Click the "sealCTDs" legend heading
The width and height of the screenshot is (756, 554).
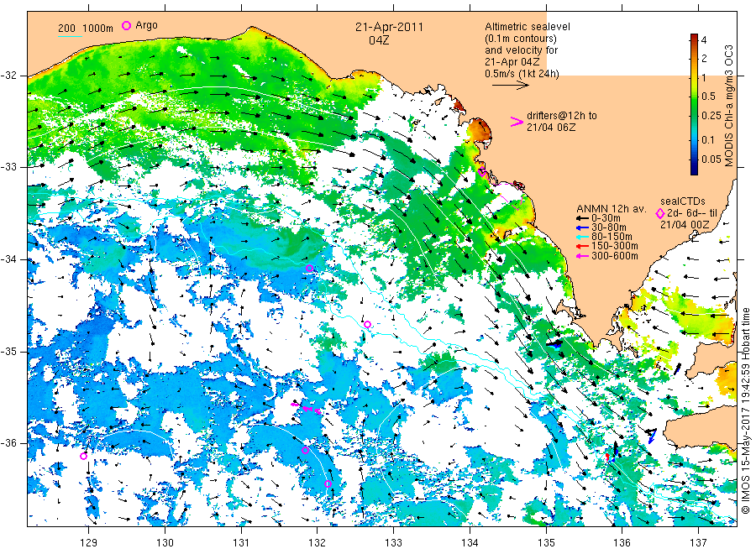(683, 201)
